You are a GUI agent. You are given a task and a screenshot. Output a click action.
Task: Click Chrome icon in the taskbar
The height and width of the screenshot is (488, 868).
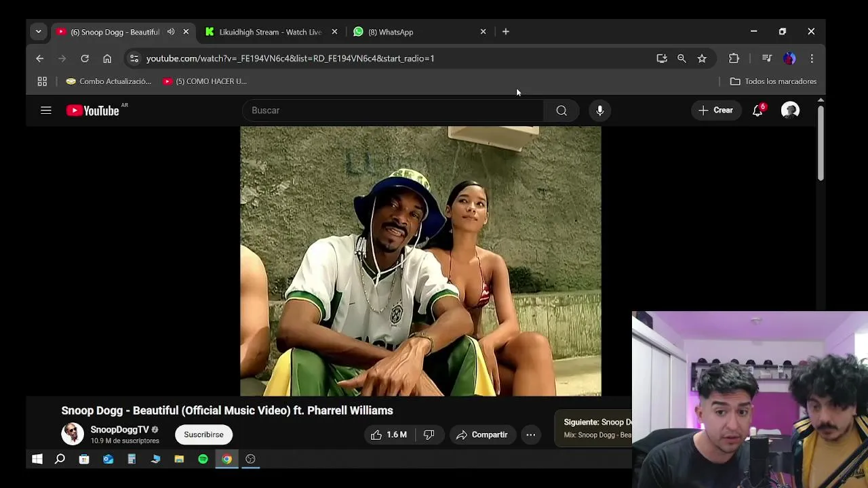pos(226,459)
